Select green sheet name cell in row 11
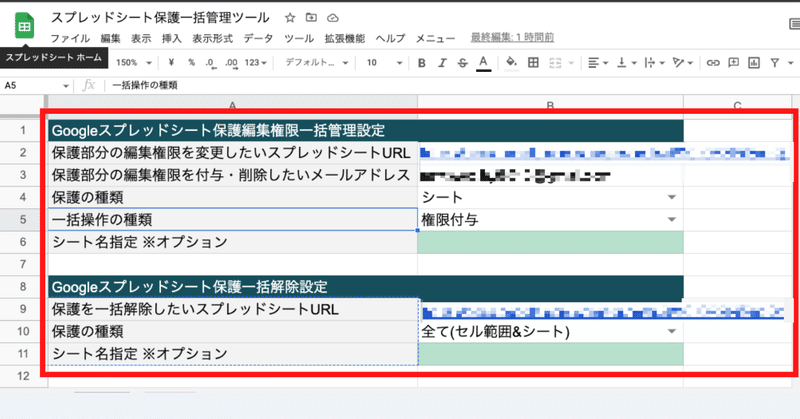The image size is (800, 419). 551,354
